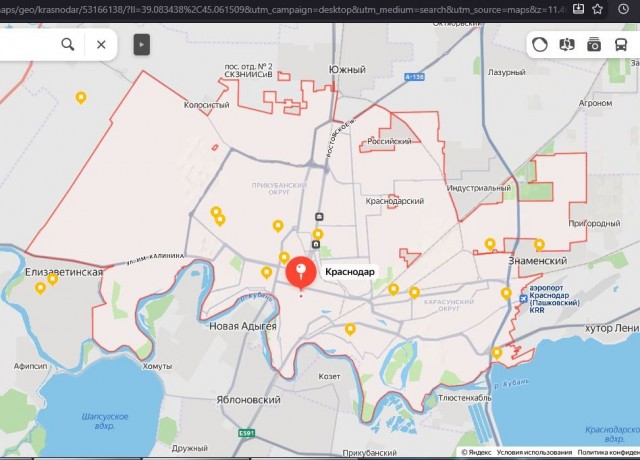Image resolution: width=640 pixels, height=460 pixels.
Task: Click the Яблоновский label
Action: (249, 400)
